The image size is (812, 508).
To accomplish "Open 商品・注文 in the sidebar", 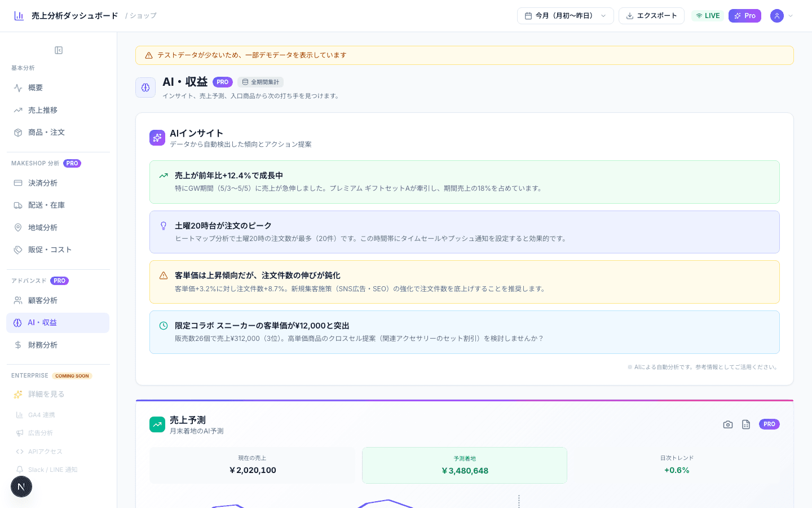I will click(58, 132).
